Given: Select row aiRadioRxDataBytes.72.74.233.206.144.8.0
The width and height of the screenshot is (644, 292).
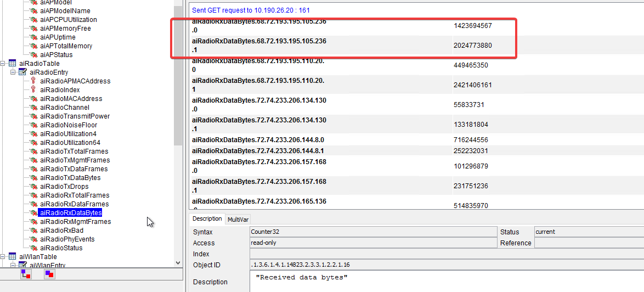Looking at the screenshot, I should pos(417,140).
